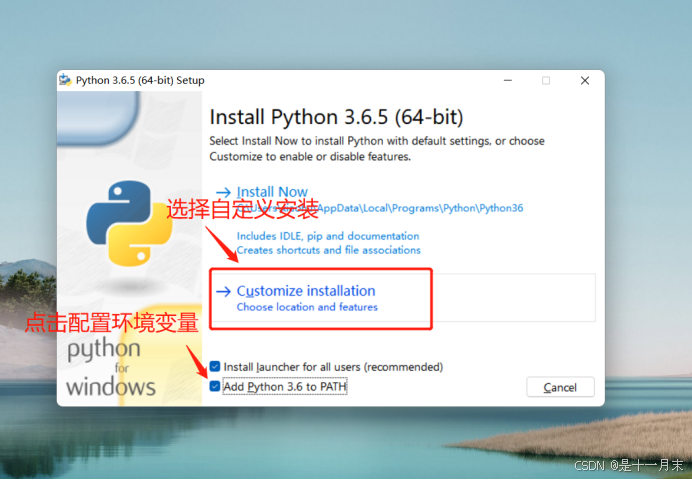The width and height of the screenshot is (692, 480).
Task: Click the text "Choose location and features"
Action: tap(307, 307)
